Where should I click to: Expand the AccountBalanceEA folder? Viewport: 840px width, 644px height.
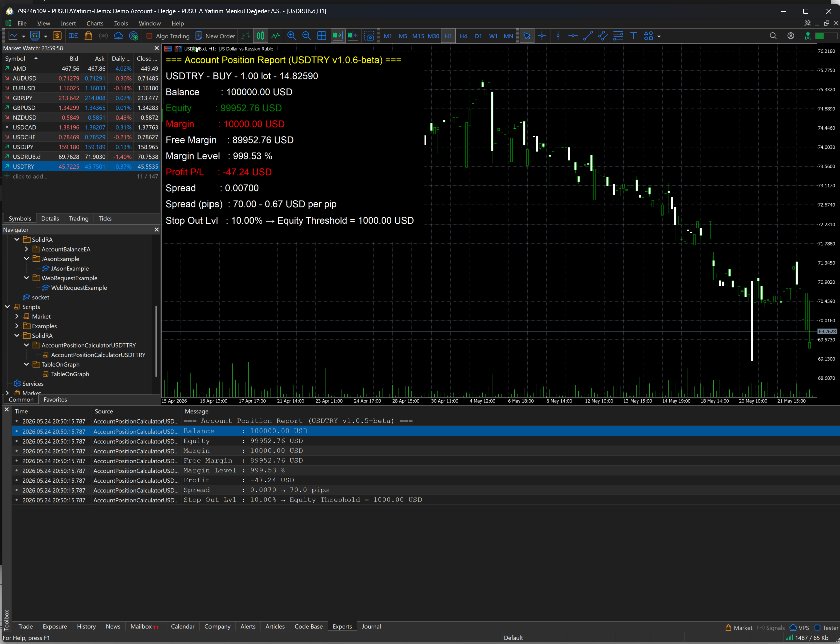(x=26, y=249)
